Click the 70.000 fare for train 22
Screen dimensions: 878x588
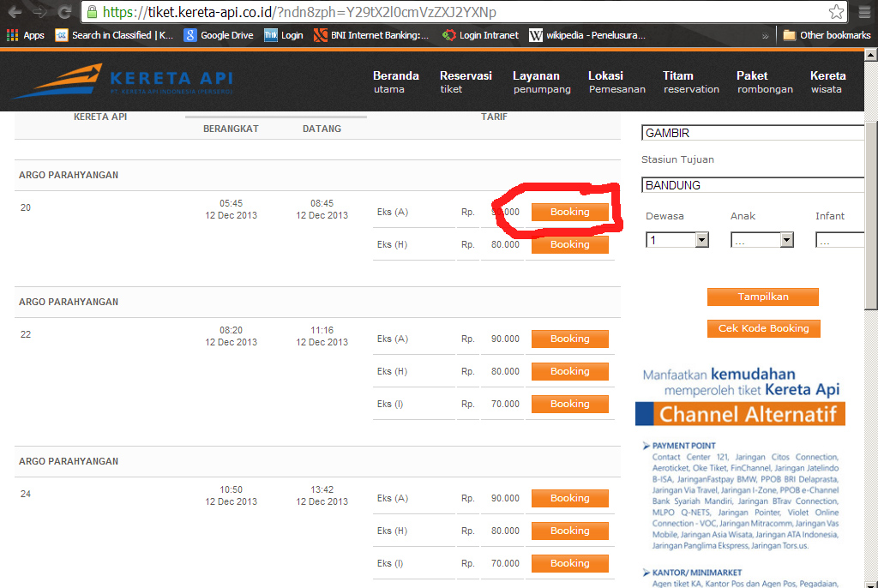click(505, 404)
